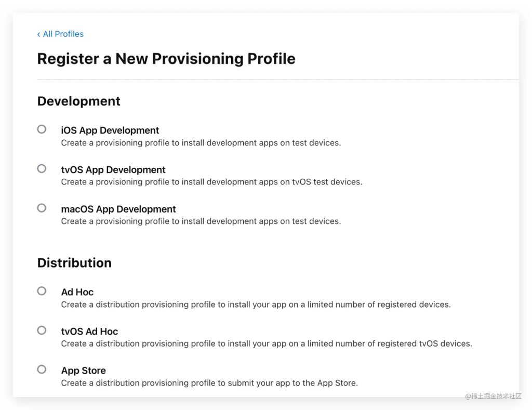Select the macOS App Development radio button
This screenshot has width=532, height=410.
[x=42, y=207]
